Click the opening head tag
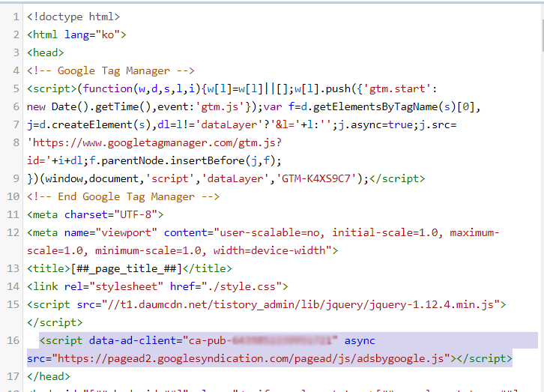The height and width of the screenshot is (392, 544). click(46, 52)
